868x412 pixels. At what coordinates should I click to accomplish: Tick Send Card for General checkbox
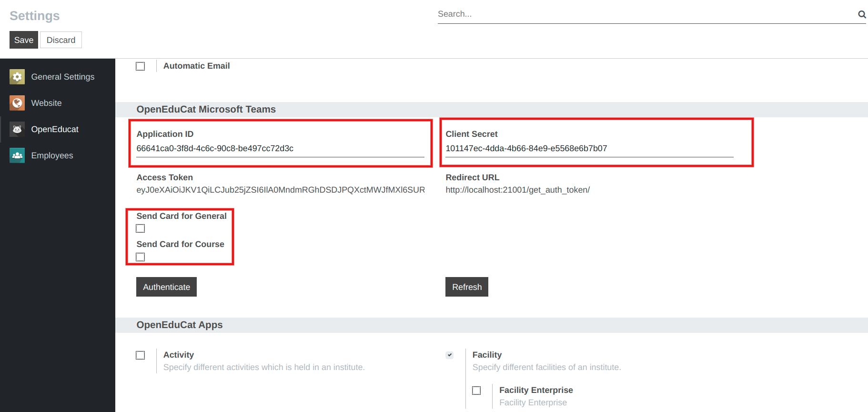140,228
